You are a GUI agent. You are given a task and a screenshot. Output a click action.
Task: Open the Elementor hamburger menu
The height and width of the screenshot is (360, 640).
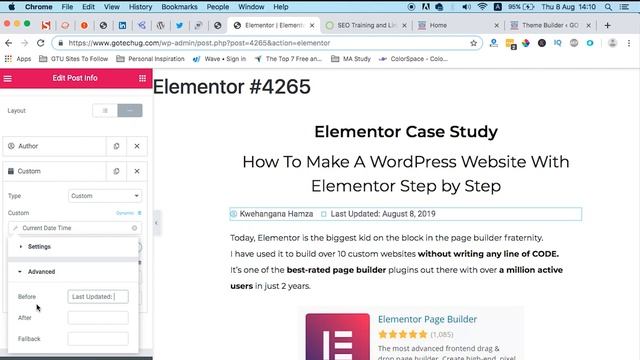(x=8, y=78)
